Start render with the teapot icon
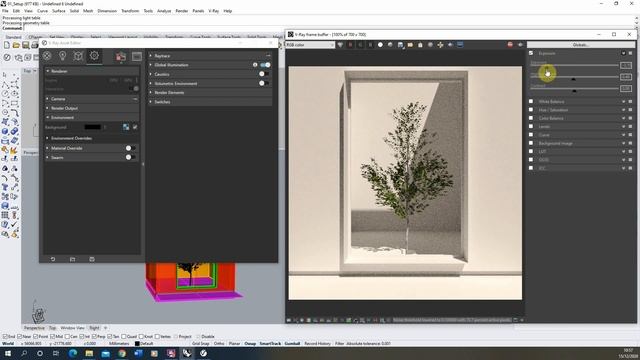The width and height of the screenshot is (640, 360). (x=120, y=56)
